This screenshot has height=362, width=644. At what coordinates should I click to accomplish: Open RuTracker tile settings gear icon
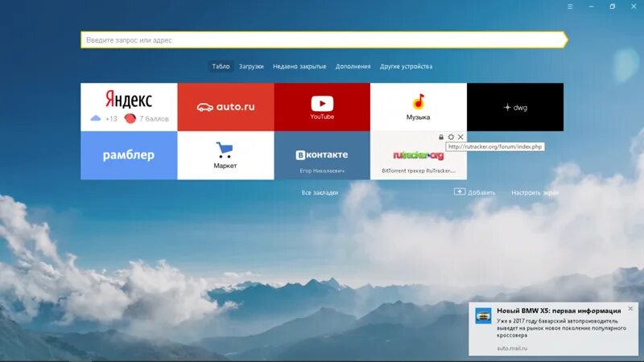(451, 137)
